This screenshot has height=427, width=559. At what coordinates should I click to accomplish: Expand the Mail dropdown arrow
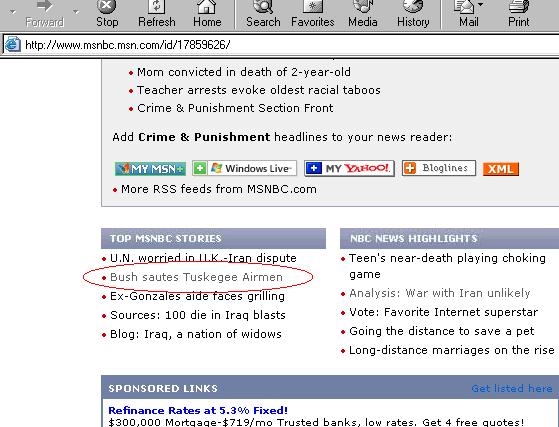[481, 5]
